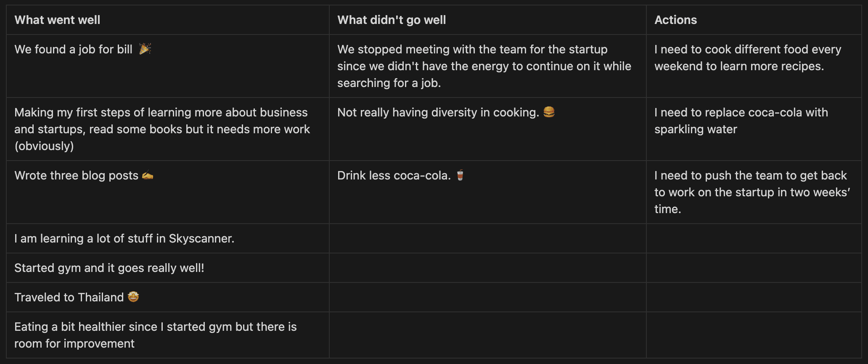Image resolution: width=868 pixels, height=364 pixels.
Task: Click the 'Wrote three blog posts' text
Action: point(77,175)
